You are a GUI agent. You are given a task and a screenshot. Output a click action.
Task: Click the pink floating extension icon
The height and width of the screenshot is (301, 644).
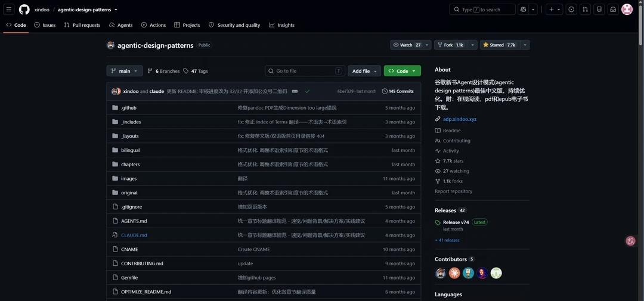tap(630, 241)
